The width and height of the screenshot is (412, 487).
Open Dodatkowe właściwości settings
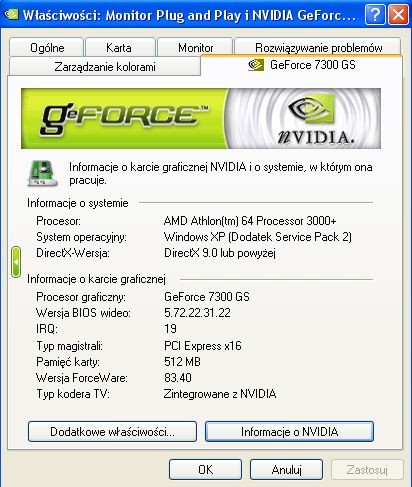(112, 432)
